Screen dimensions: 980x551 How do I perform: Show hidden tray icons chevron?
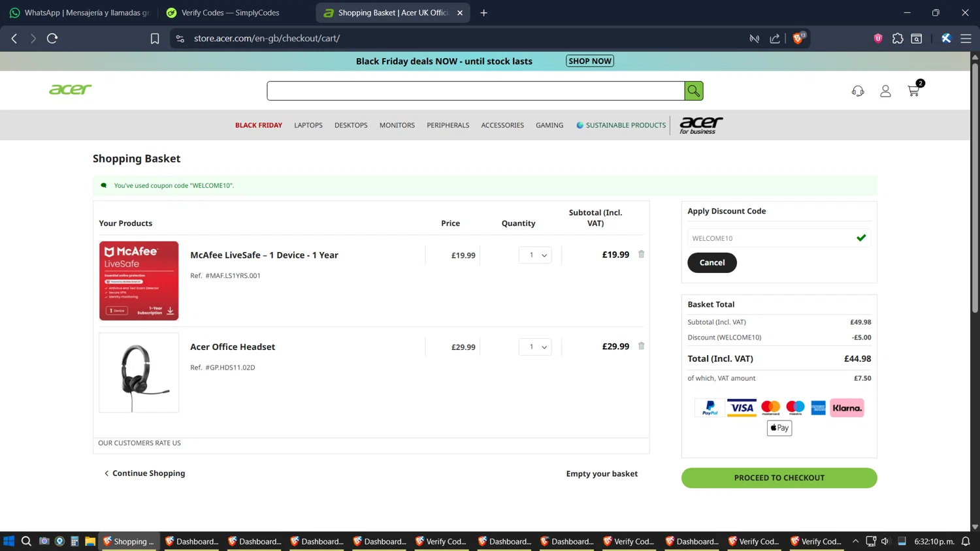pyautogui.click(x=855, y=541)
